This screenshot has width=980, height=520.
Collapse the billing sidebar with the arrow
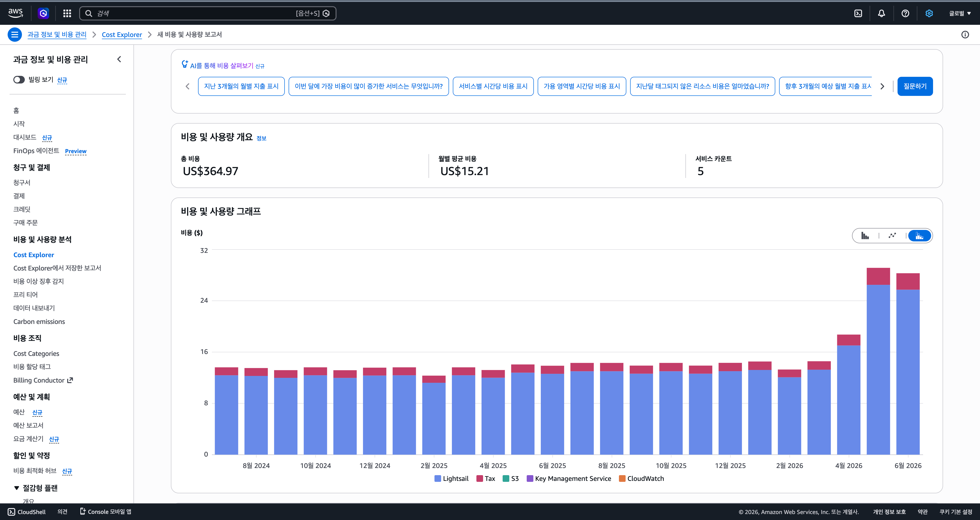coord(119,59)
